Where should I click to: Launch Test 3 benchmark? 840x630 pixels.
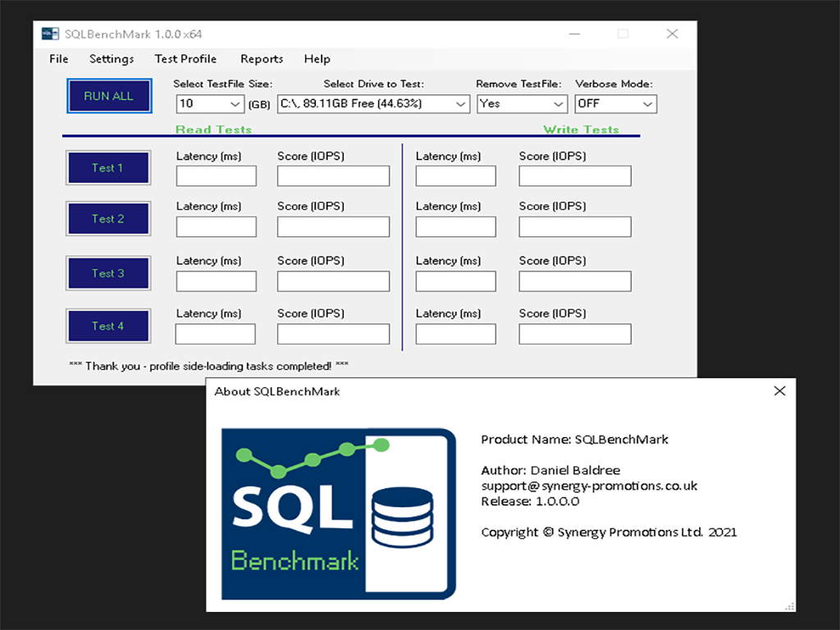(108, 273)
